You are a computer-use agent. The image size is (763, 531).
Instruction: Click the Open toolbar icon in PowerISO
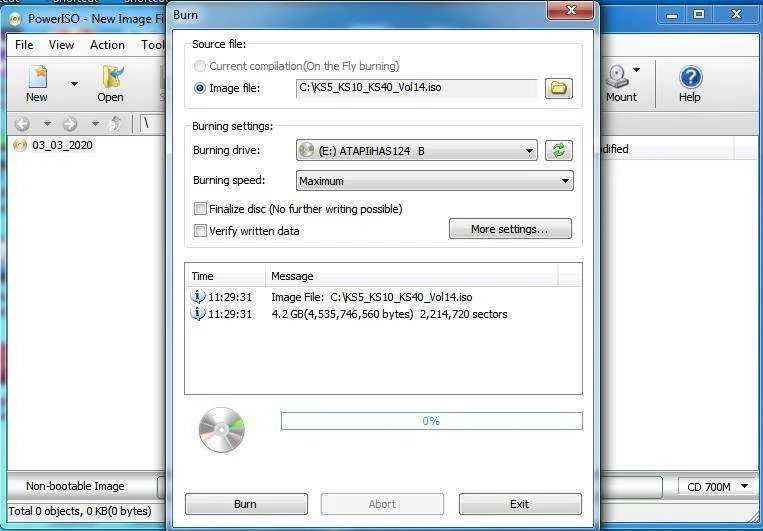click(110, 84)
